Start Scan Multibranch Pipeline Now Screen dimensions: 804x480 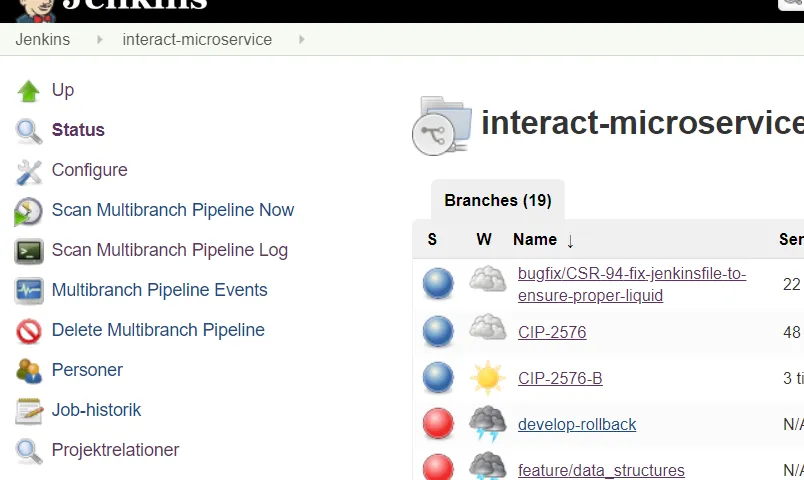click(x=173, y=210)
